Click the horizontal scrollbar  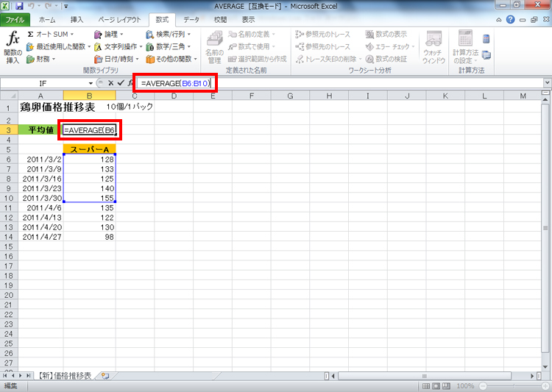pos(424,376)
